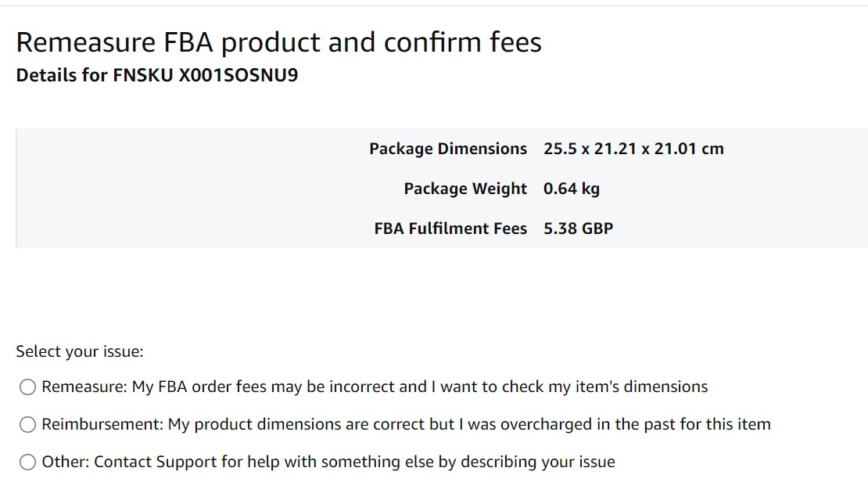Click the FBA Fulfilment Fees label
The width and height of the screenshot is (868, 493).
click(x=450, y=229)
